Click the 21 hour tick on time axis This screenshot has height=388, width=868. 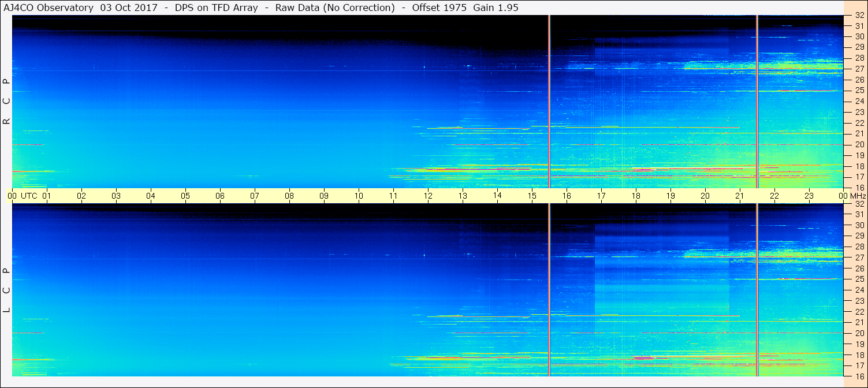740,196
